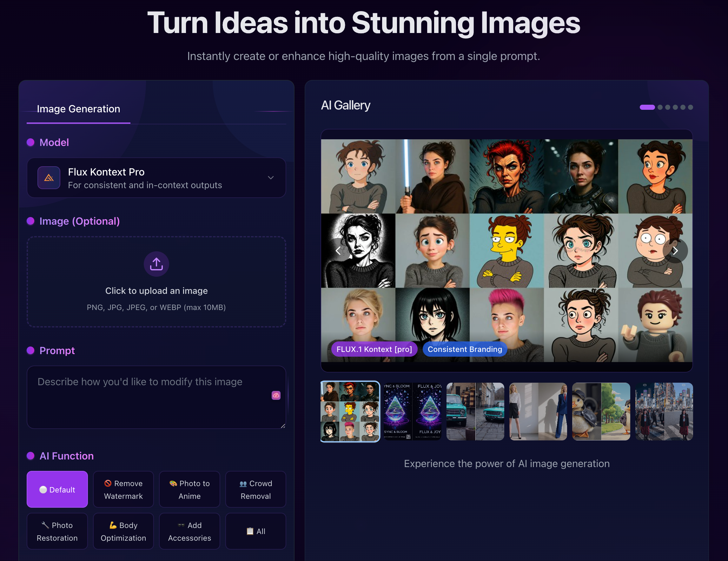Select the duckling thumbnail

[x=601, y=411]
